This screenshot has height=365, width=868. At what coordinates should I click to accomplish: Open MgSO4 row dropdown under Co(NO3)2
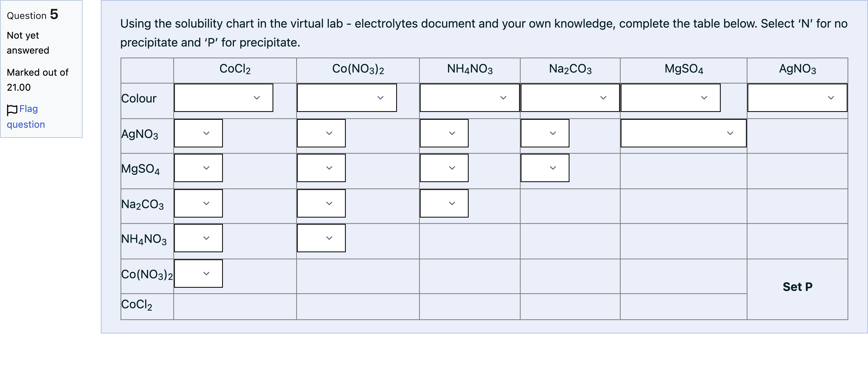pyautogui.click(x=321, y=168)
